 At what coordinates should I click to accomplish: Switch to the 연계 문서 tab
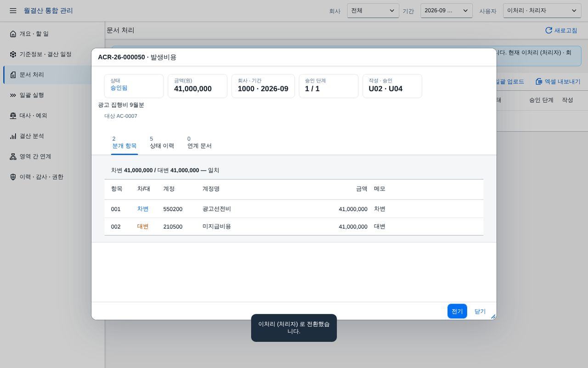pyautogui.click(x=199, y=143)
